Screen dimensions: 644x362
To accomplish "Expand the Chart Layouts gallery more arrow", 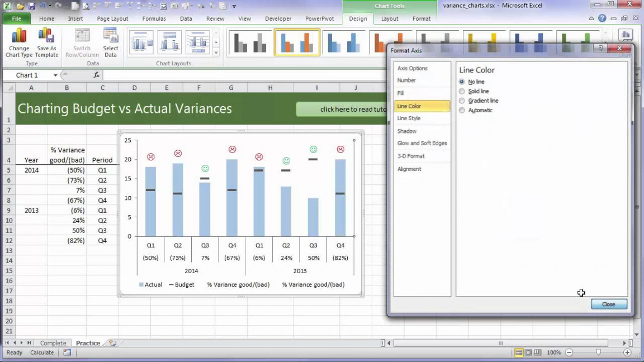I will tap(216, 53).
